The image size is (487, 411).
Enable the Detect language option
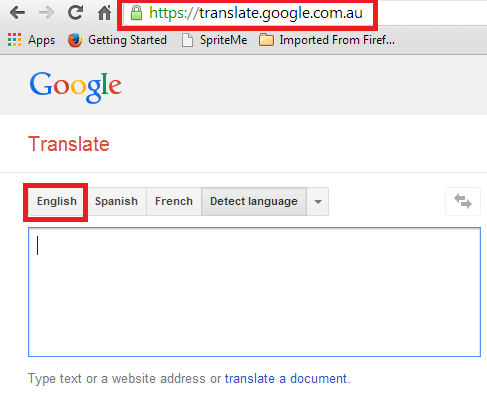254,201
